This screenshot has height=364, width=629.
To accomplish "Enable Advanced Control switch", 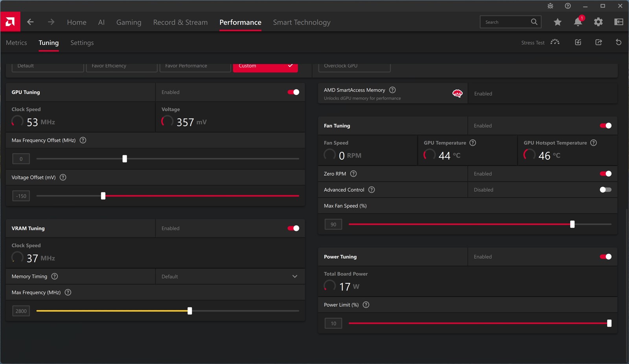I will pyautogui.click(x=605, y=190).
